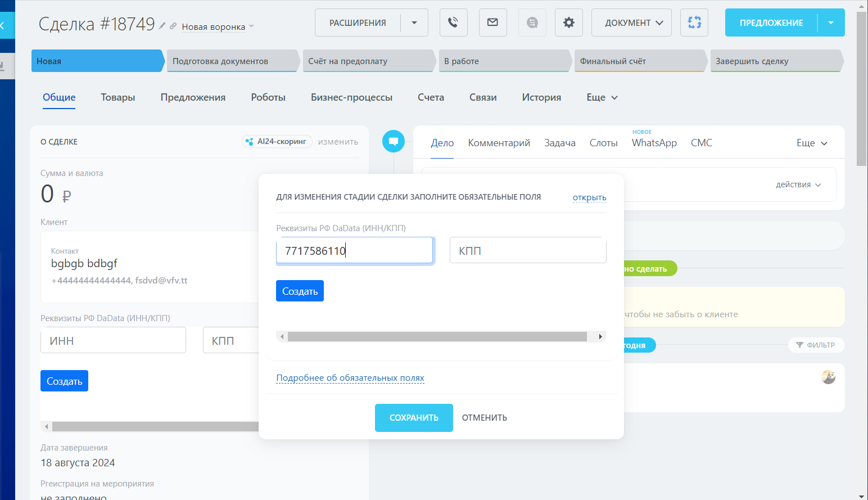868x500 pixels.
Task: Set deal stage to В работе
Action: [505, 61]
